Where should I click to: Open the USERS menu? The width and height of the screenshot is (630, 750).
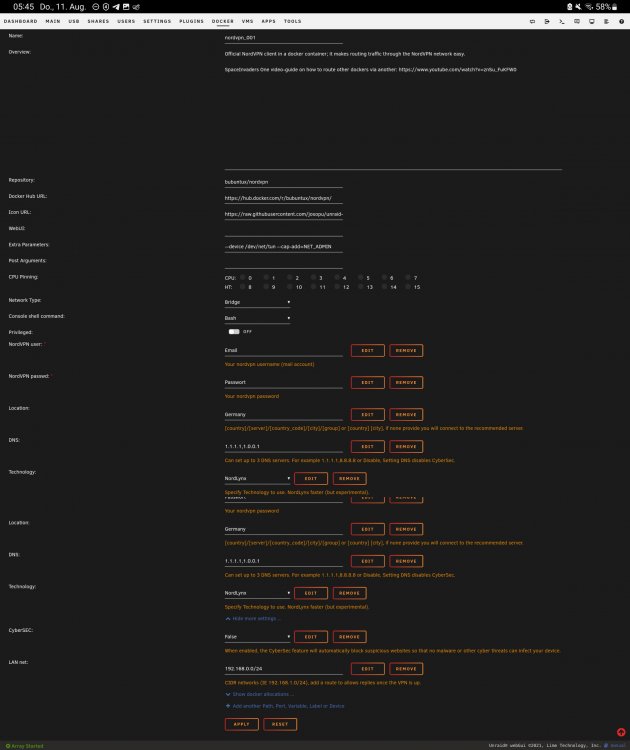pos(126,22)
